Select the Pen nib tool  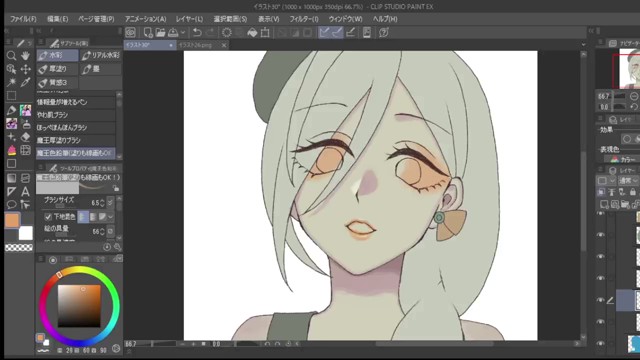11,110
